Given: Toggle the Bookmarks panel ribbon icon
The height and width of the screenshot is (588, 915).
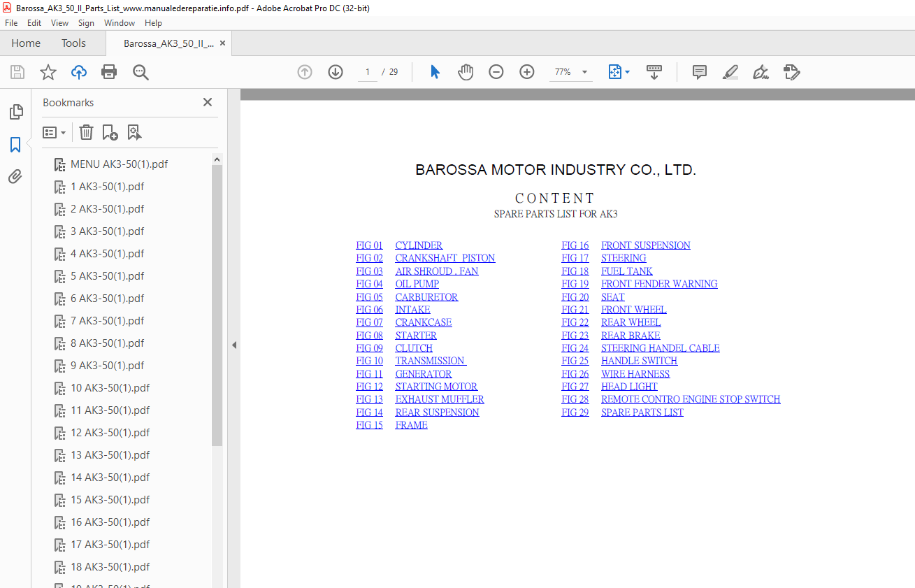Looking at the screenshot, I should [15, 145].
